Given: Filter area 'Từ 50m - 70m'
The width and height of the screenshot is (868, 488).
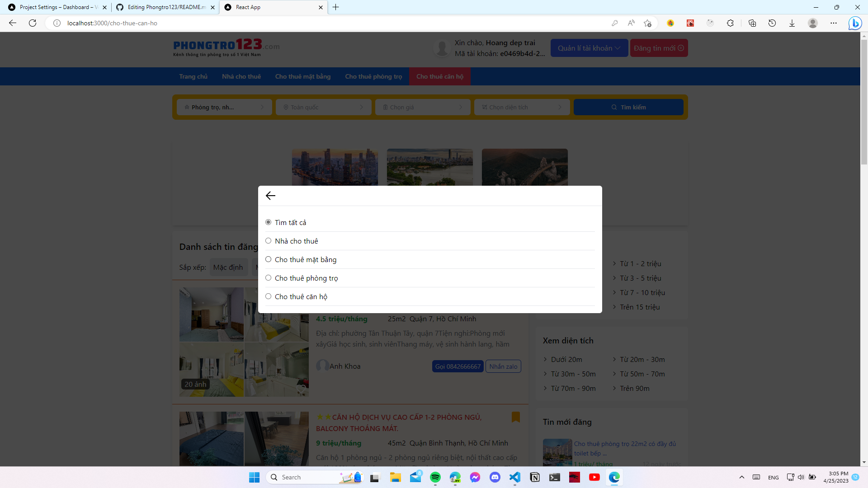Looking at the screenshot, I should [x=642, y=374].
